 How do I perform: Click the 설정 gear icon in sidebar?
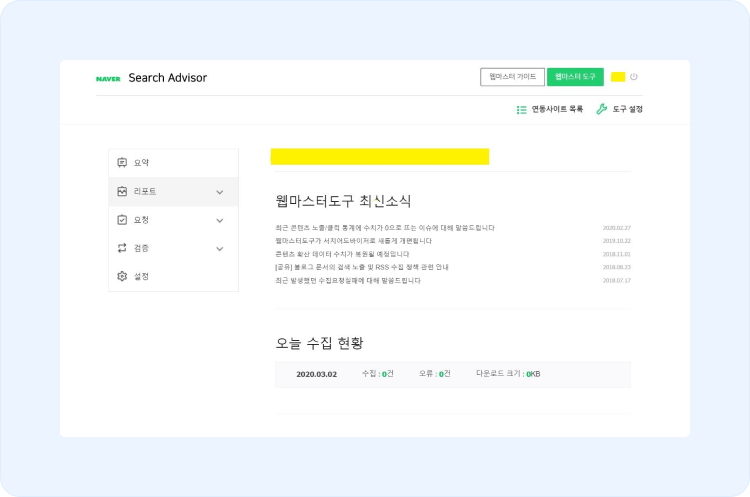(x=122, y=276)
